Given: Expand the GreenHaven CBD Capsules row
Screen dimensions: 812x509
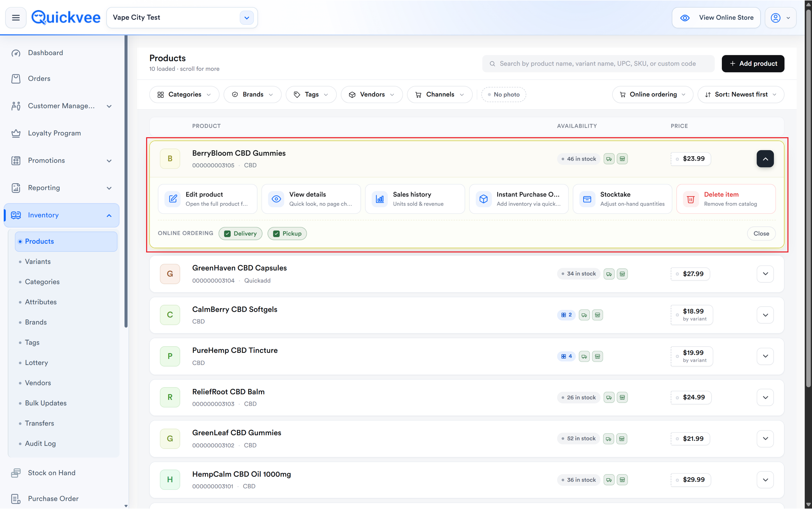Looking at the screenshot, I should click(x=765, y=274).
